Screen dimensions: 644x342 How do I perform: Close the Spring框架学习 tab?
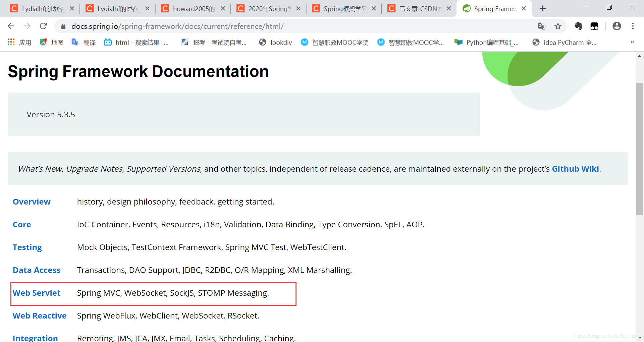pyautogui.click(x=374, y=9)
